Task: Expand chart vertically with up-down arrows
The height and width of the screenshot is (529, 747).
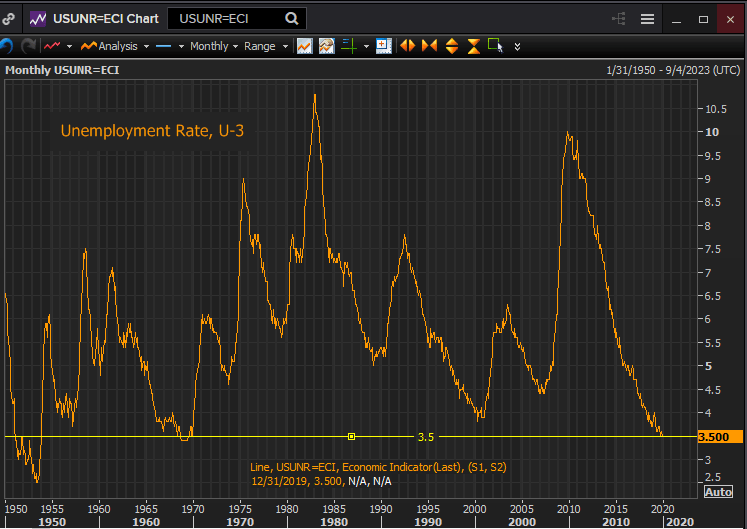Action: tap(451, 46)
